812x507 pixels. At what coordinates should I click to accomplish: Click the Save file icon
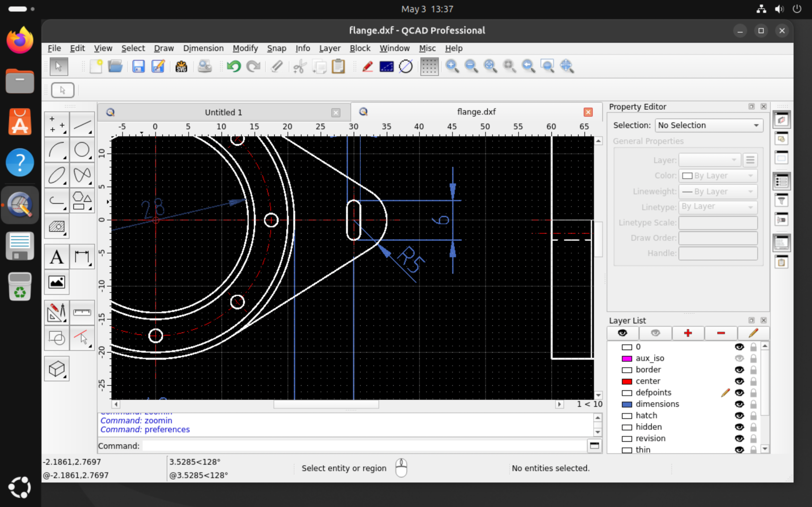coord(138,66)
